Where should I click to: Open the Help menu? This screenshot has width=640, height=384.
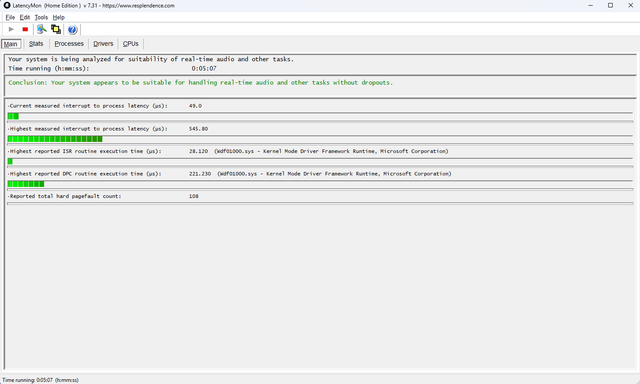point(59,17)
